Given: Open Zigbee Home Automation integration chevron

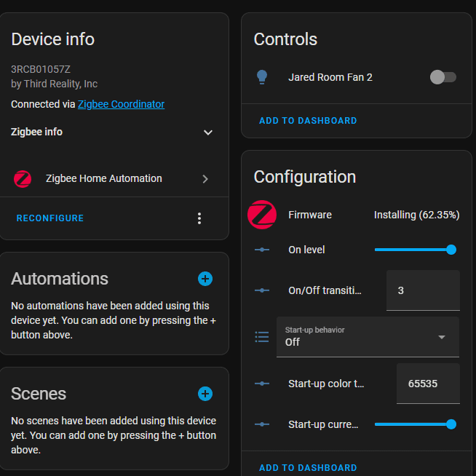Looking at the screenshot, I should pyautogui.click(x=205, y=178).
